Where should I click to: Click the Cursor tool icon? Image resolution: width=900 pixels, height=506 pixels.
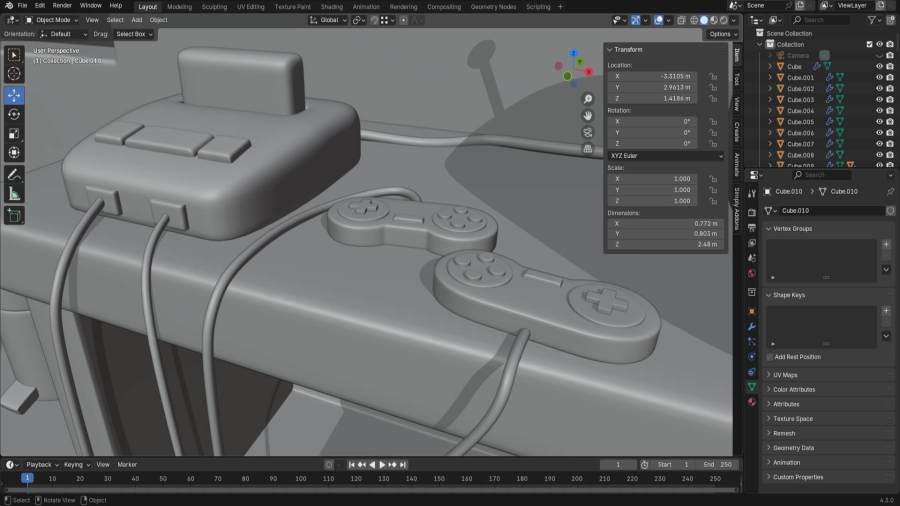click(x=14, y=73)
